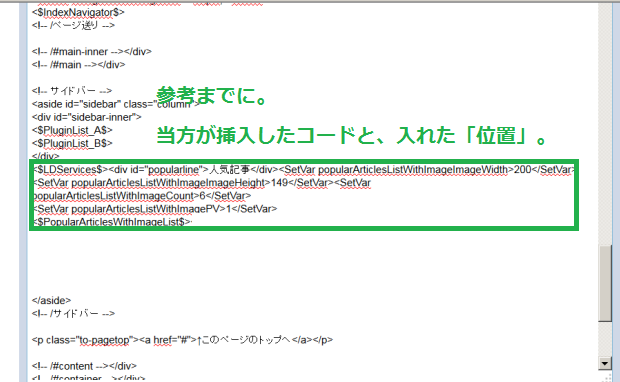Click the line '<!-- /#main --></div>'
The height and width of the screenshot is (382, 620).
tap(78, 64)
